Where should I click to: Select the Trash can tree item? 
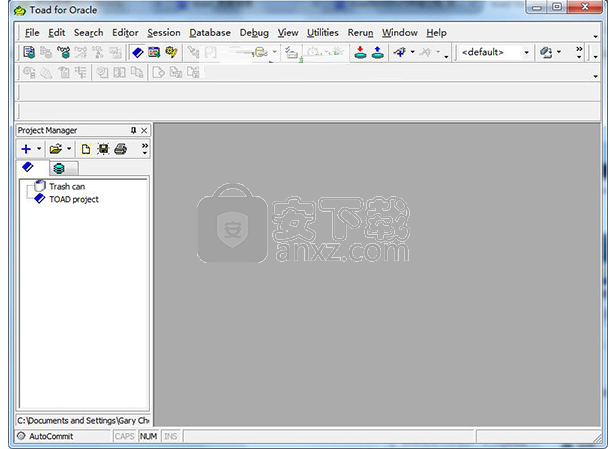pos(67,186)
